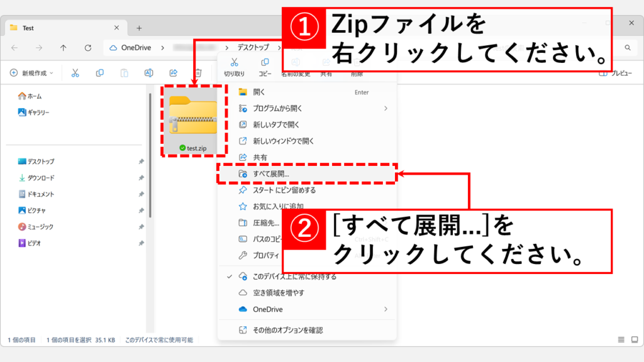Click the Rename icon in the Explorer toolbar
Screen dimensions: 644x362
[148, 73]
